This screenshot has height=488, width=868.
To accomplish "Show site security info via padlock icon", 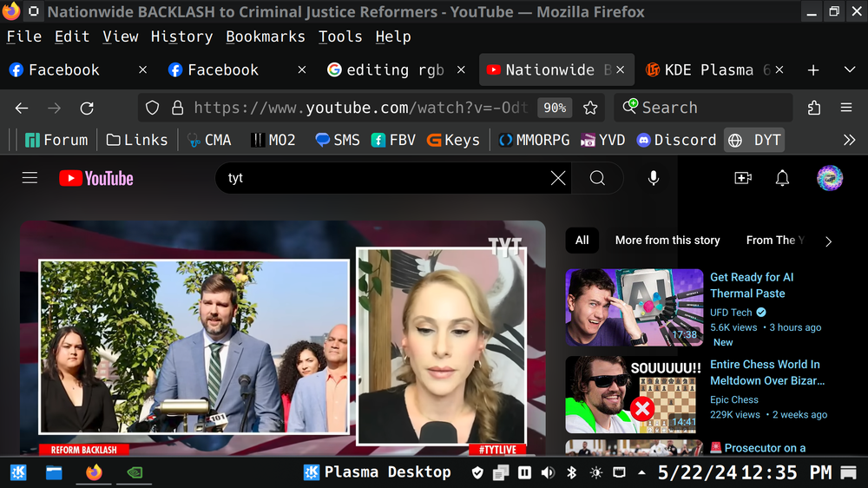I will (x=177, y=108).
